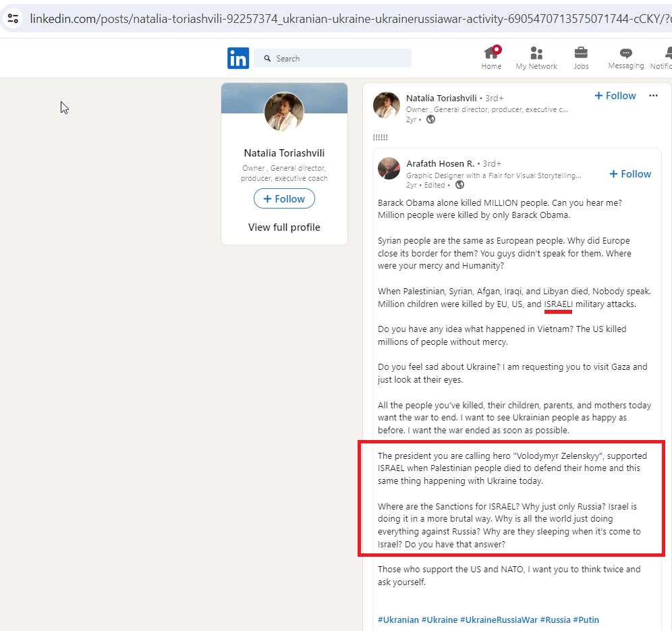Open the post options ellipsis menu

[653, 97]
